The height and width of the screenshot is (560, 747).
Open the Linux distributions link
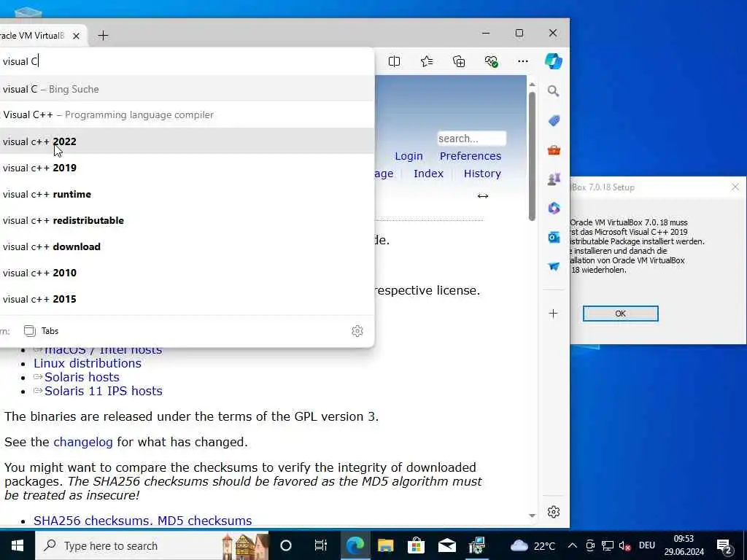coord(88,363)
